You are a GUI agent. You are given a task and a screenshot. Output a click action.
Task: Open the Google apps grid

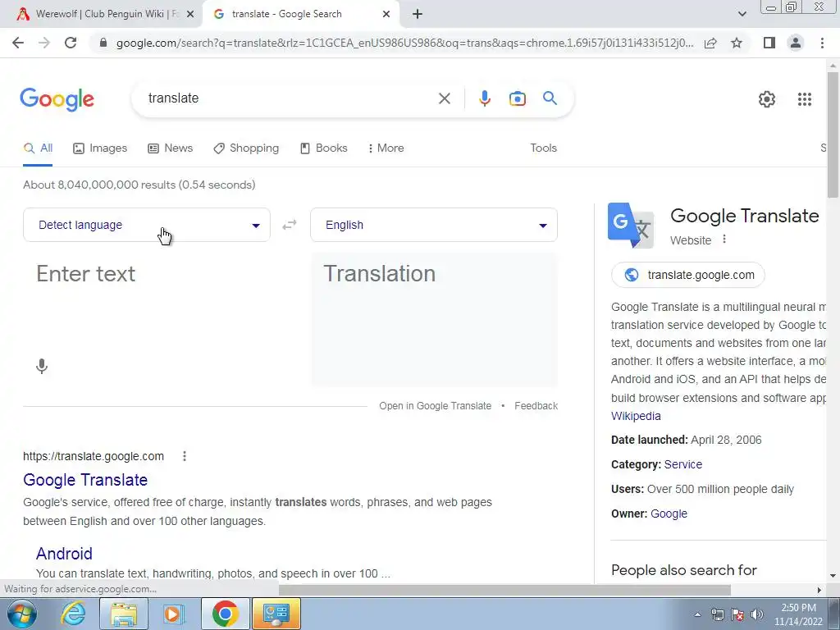[x=805, y=99]
